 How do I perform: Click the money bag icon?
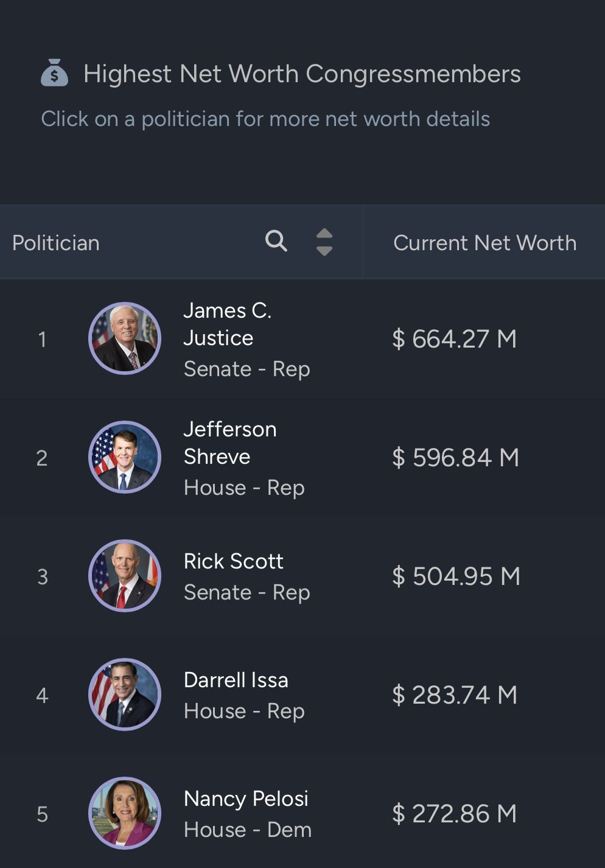click(54, 73)
